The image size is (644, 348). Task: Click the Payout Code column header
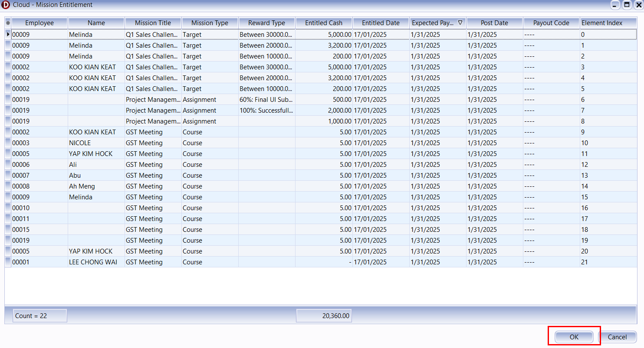[551, 23]
